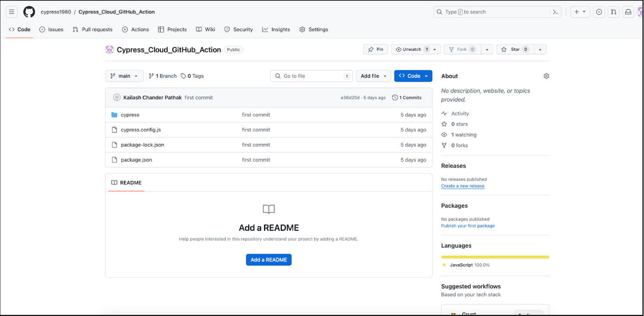Click the yellow JavaScript language bar

click(495, 257)
